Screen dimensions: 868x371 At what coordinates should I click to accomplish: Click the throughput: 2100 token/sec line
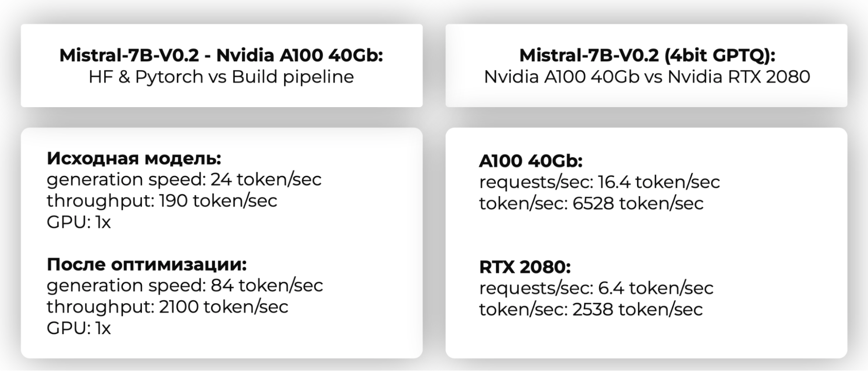(167, 307)
